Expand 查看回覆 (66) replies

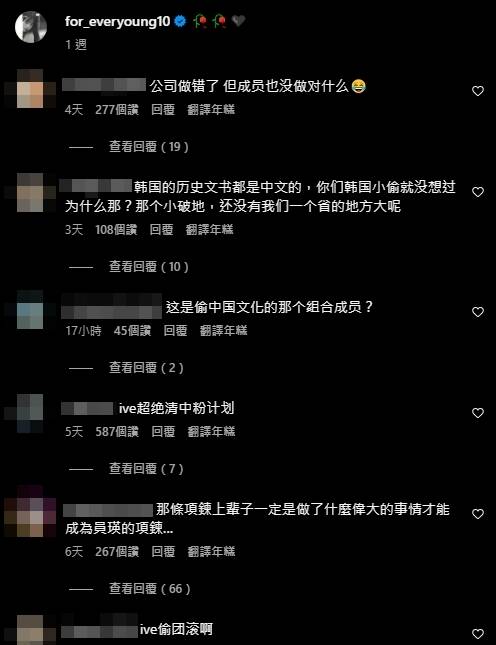click(150, 589)
